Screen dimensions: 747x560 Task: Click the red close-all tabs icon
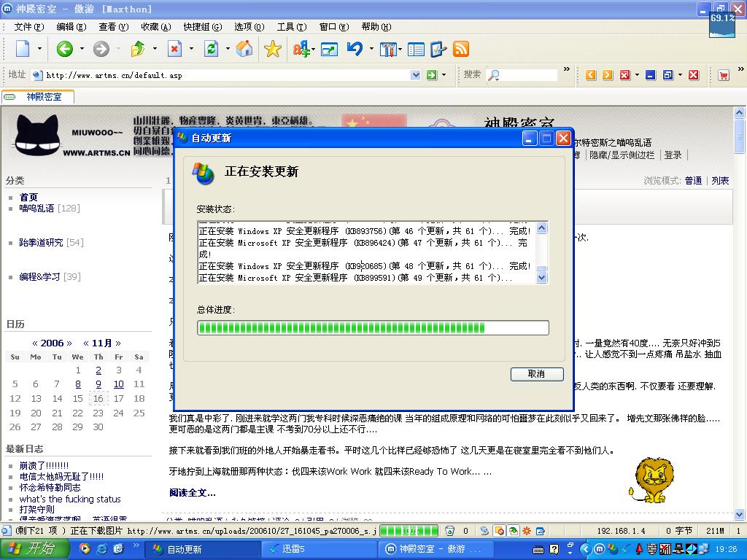[x=624, y=75]
